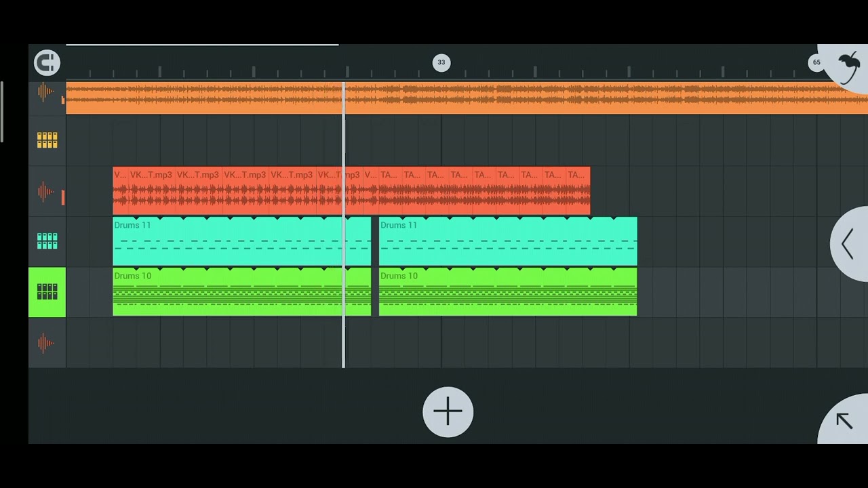Add a new track with plus button
This screenshot has width=868, height=488.
[448, 411]
